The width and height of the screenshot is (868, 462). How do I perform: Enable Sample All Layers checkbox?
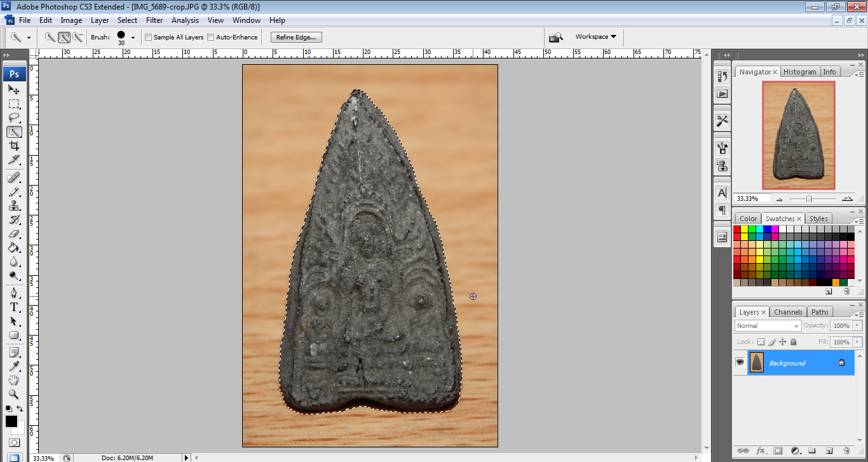click(149, 37)
